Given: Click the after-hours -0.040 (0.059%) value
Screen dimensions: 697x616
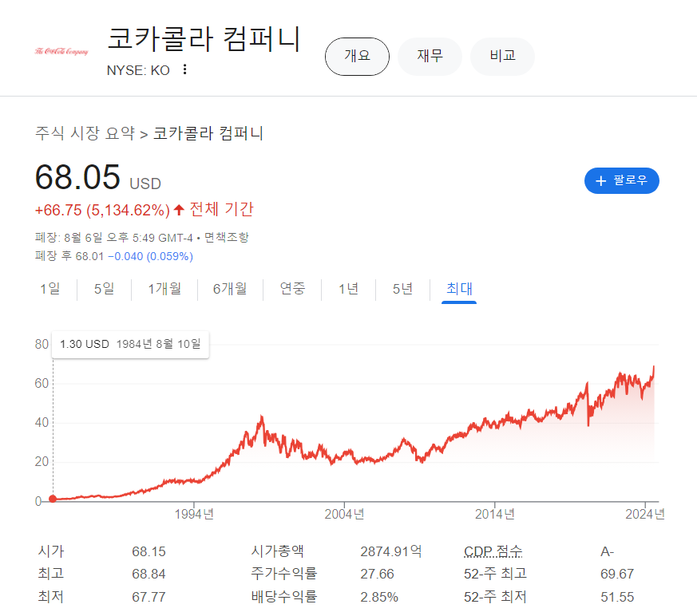Looking at the screenshot, I should 150,256.
